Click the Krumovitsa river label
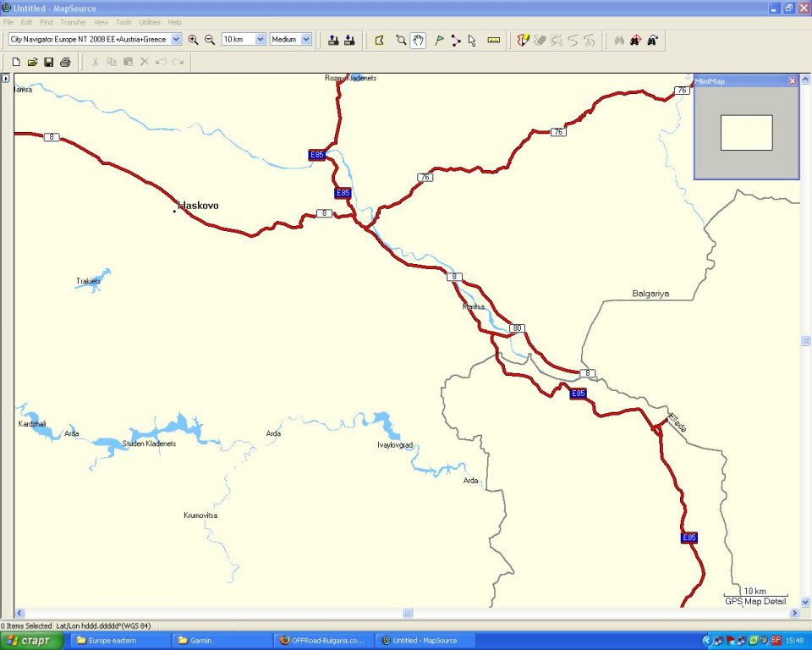 [x=200, y=515]
